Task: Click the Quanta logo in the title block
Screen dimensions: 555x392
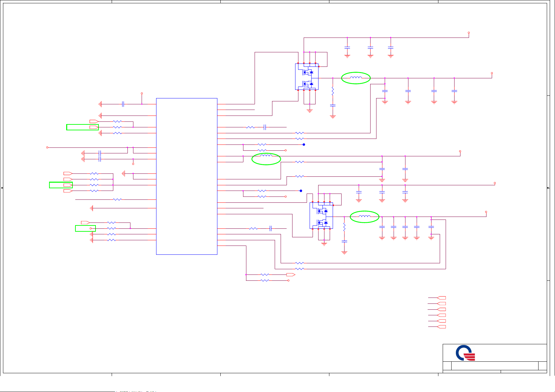Action: 465,353
